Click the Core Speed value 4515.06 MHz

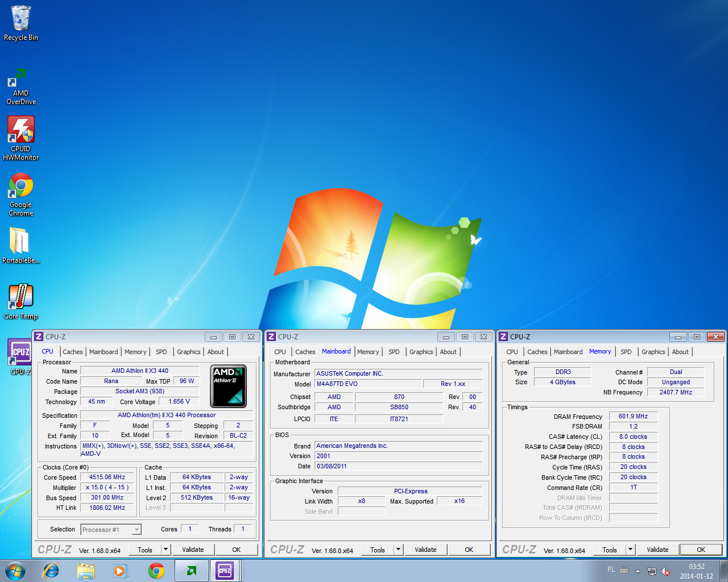point(107,477)
